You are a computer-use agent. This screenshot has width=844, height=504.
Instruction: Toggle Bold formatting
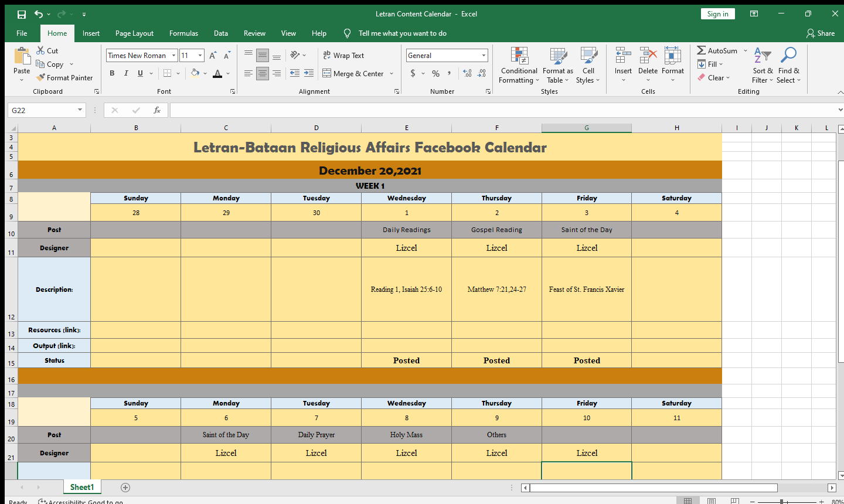pyautogui.click(x=112, y=73)
